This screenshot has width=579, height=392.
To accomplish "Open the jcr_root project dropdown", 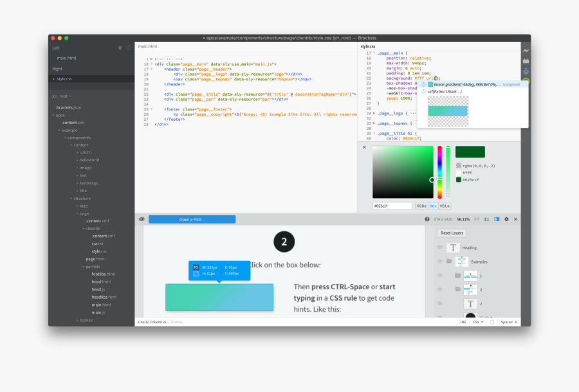I will [x=62, y=96].
